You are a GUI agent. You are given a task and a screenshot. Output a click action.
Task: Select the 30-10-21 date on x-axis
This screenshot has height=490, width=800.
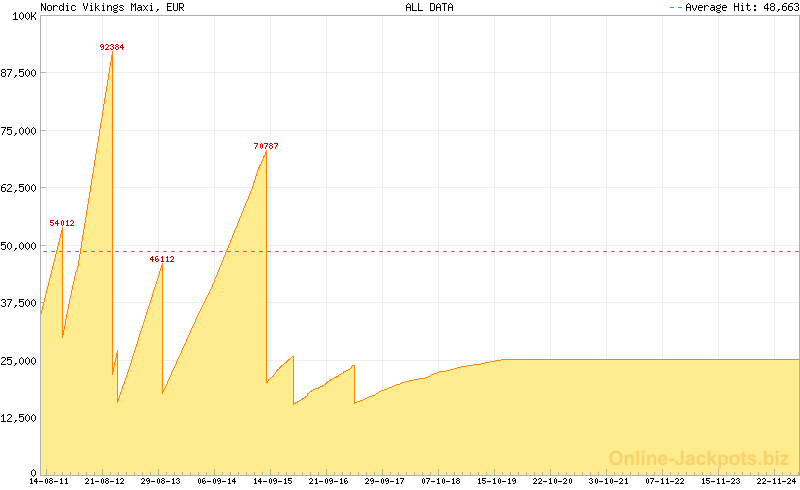pos(609,481)
